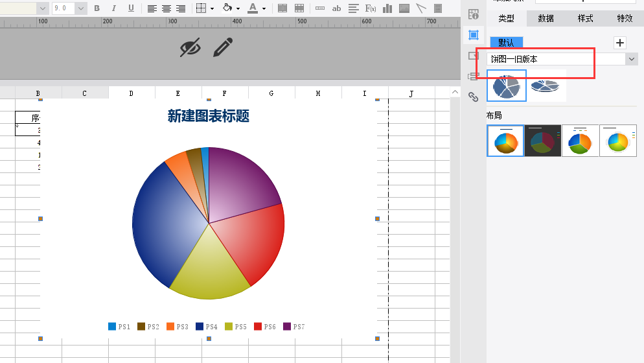Insert formula F(x) element
Viewport: 644px width, 363px height.
tap(371, 8)
